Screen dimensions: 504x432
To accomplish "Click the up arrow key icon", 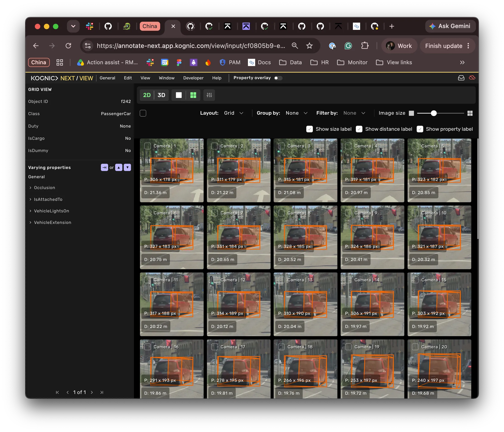I will coord(119,167).
